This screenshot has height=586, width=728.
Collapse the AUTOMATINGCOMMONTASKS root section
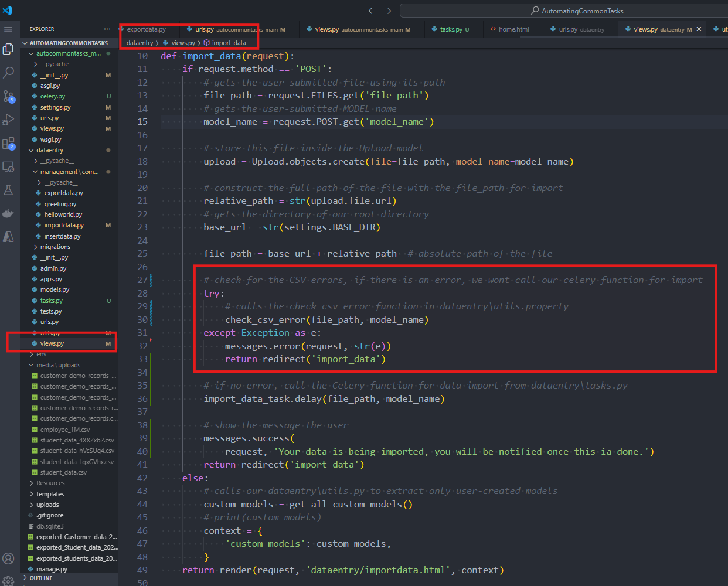[x=69, y=43]
